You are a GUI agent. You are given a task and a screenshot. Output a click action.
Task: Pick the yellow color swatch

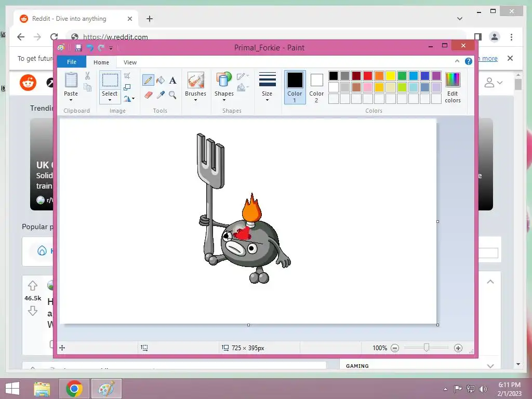coord(391,76)
